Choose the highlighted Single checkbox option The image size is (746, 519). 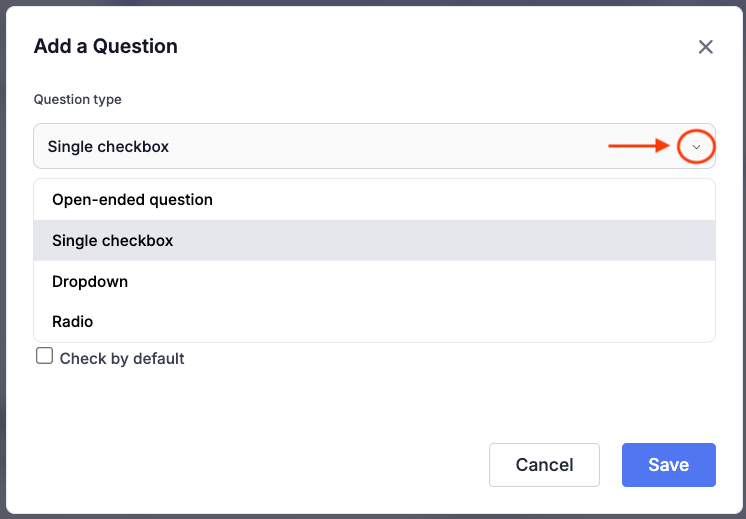pyautogui.click(x=374, y=240)
